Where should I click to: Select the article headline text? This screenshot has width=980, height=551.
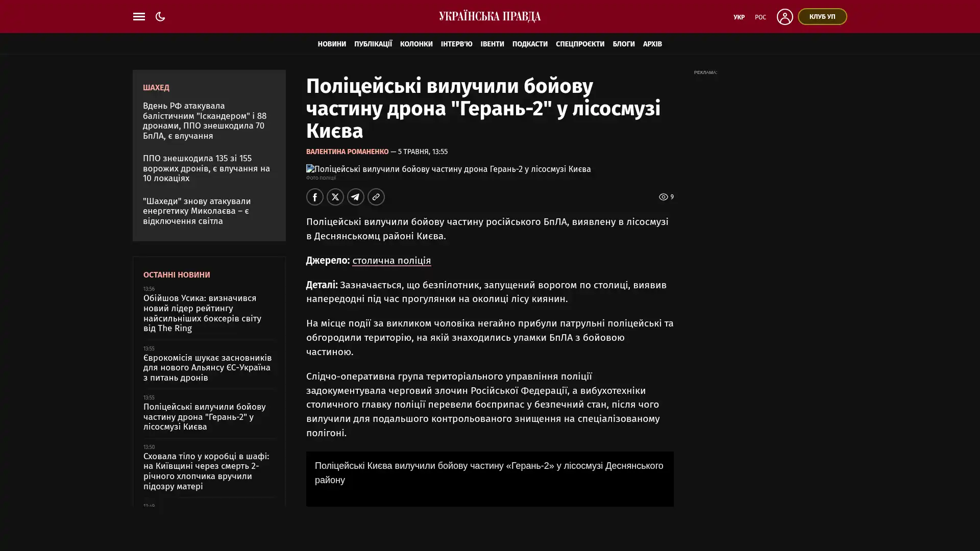point(483,108)
